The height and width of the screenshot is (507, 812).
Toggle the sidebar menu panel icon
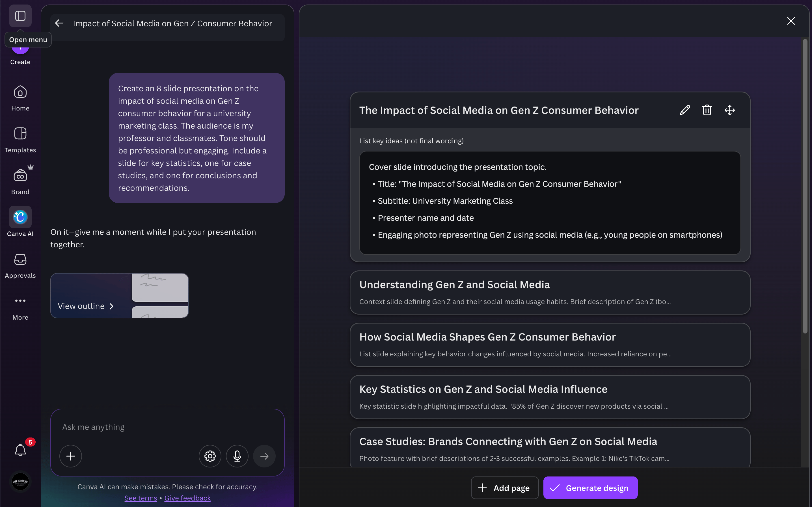(20, 16)
